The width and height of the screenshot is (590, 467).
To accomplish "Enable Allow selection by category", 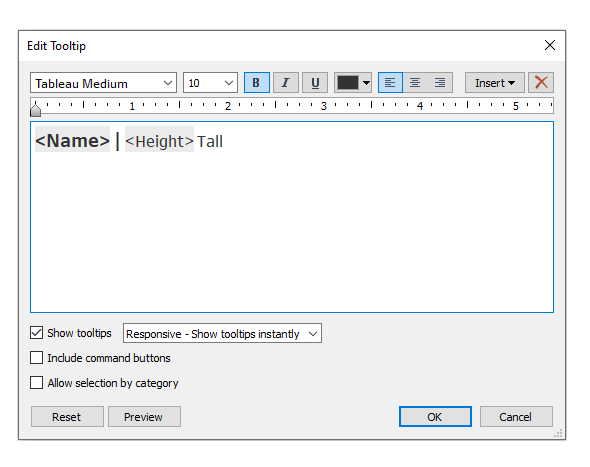I will pos(36,383).
